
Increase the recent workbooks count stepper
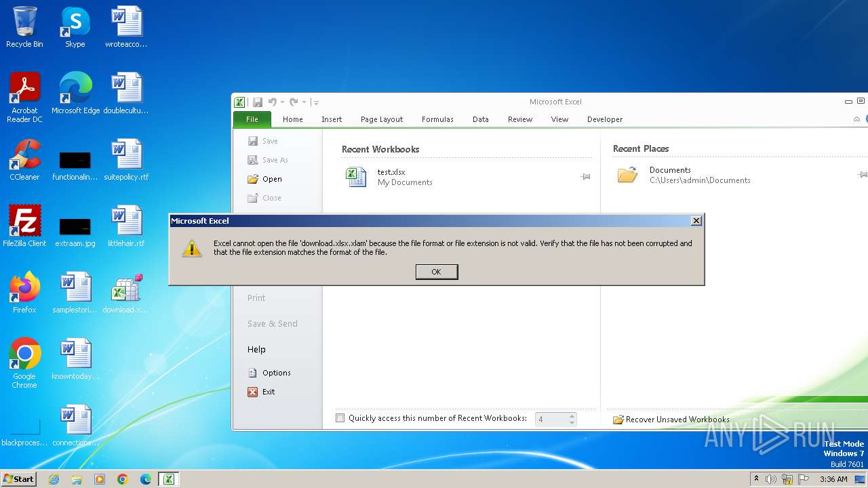572,416
